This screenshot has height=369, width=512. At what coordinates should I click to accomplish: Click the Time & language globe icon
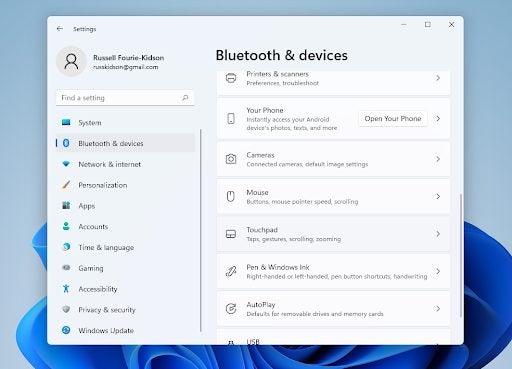pyautogui.click(x=66, y=247)
